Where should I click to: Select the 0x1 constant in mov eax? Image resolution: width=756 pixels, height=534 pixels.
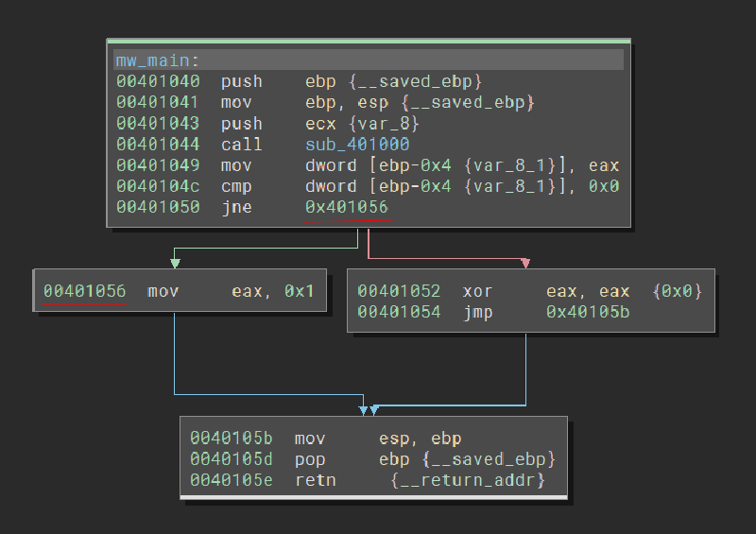click(x=299, y=291)
